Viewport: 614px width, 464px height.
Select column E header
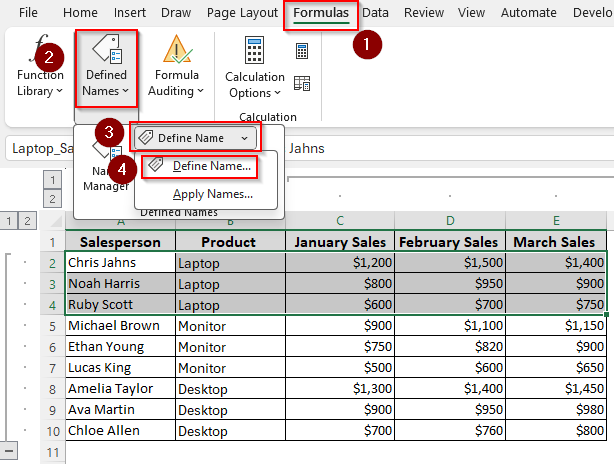click(556, 220)
